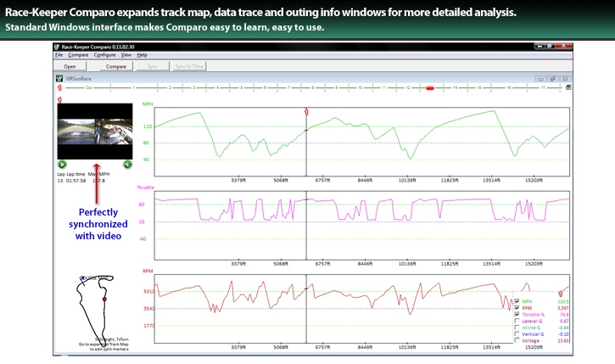Open the File menu

(x=59, y=54)
